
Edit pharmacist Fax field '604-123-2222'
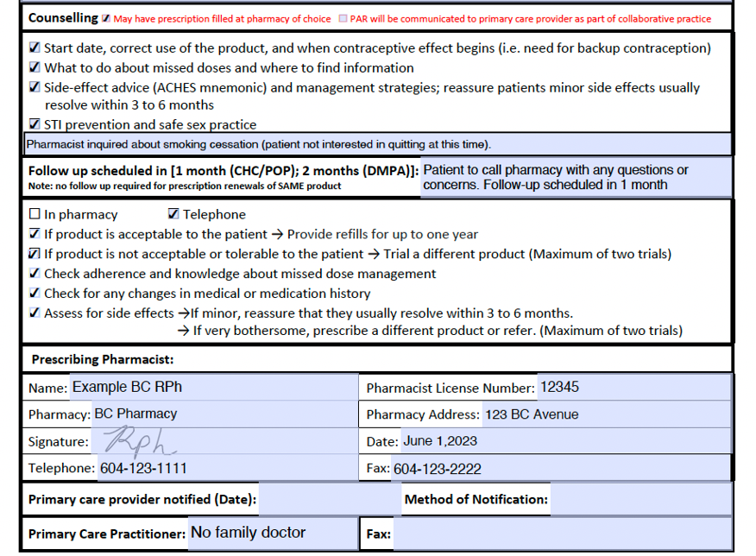[561, 468]
